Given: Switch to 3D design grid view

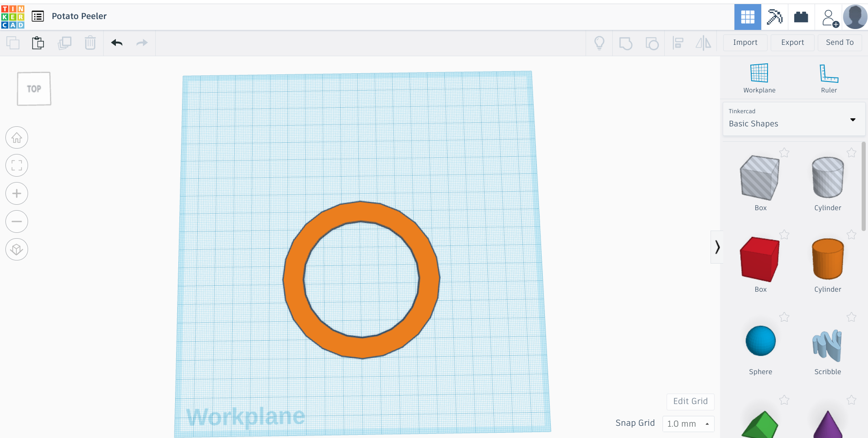Looking at the screenshot, I should click(748, 17).
